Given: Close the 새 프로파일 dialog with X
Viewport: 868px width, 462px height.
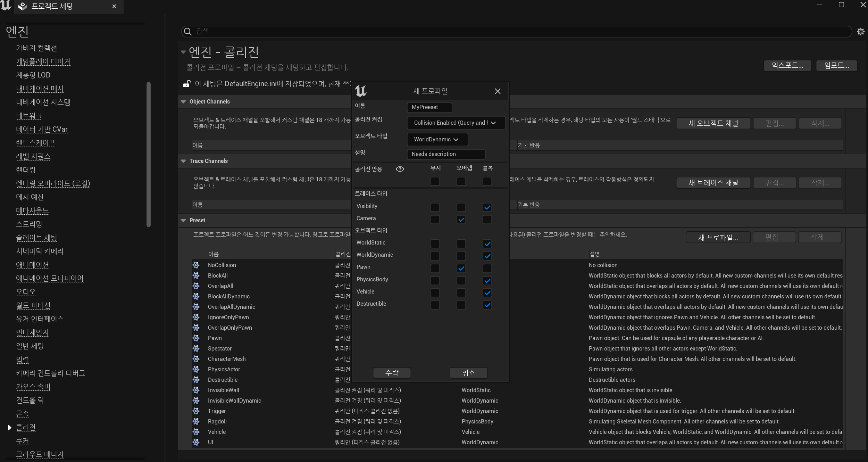Looking at the screenshot, I should (x=498, y=91).
